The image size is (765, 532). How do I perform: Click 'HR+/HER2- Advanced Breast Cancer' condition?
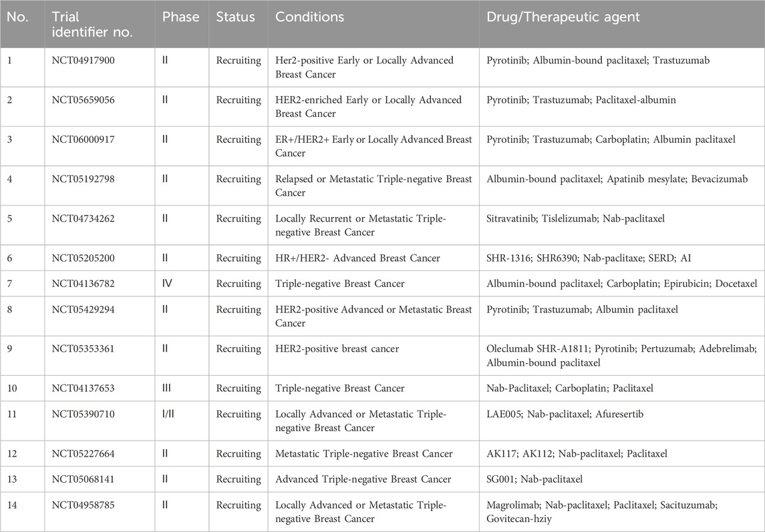click(357, 258)
